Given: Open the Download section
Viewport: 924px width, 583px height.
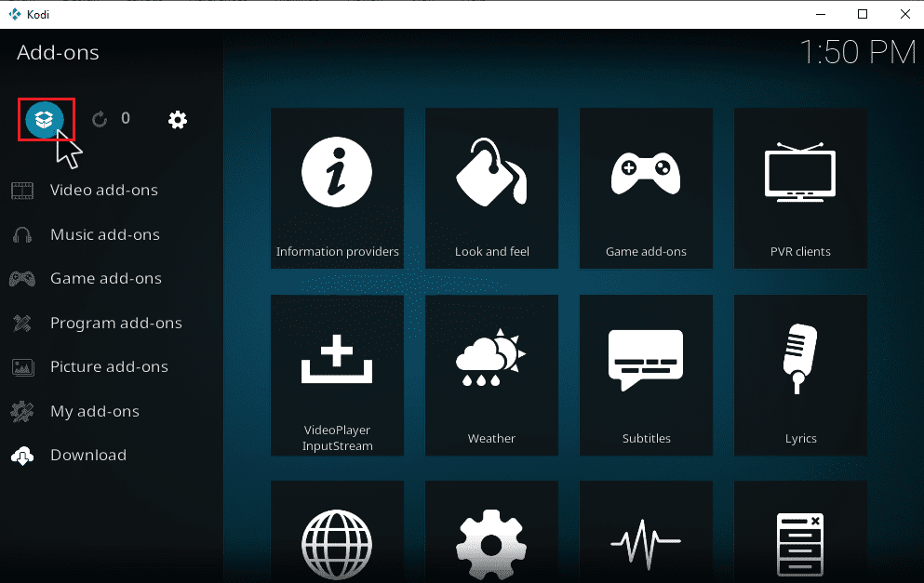Looking at the screenshot, I should [x=88, y=455].
